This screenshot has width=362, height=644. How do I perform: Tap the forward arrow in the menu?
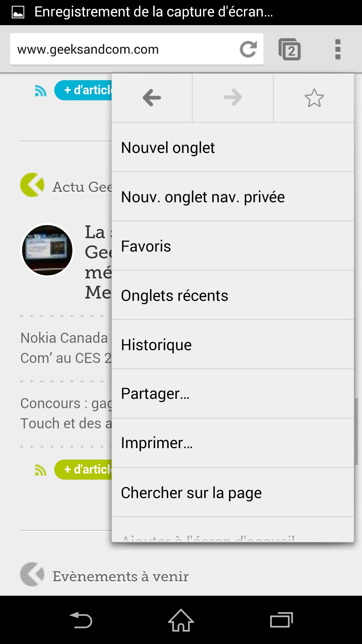click(x=233, y=98)
